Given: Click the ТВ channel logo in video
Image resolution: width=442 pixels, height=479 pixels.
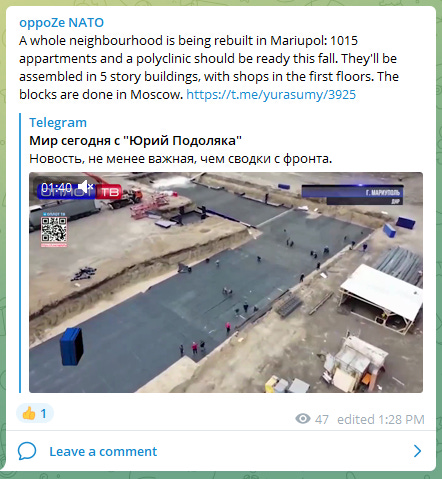Looking at the screenshot, I should coord(109,192).
